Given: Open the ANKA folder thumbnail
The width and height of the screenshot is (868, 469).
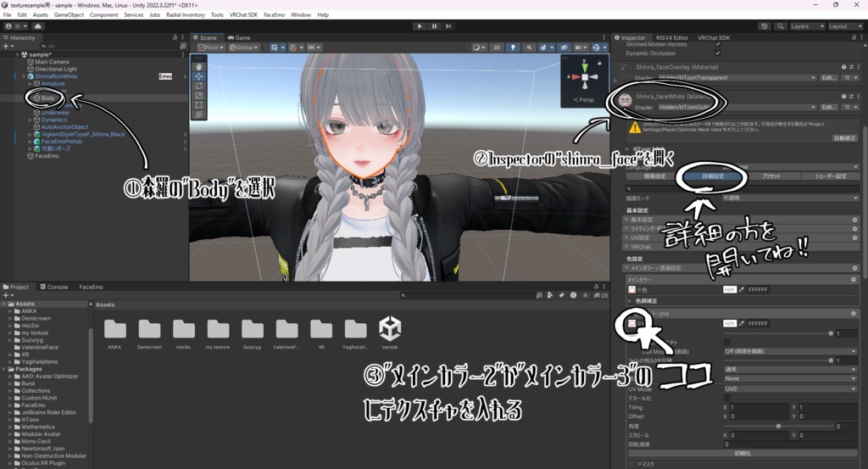Looking at the screenshot, I should [x=114, y=329].
